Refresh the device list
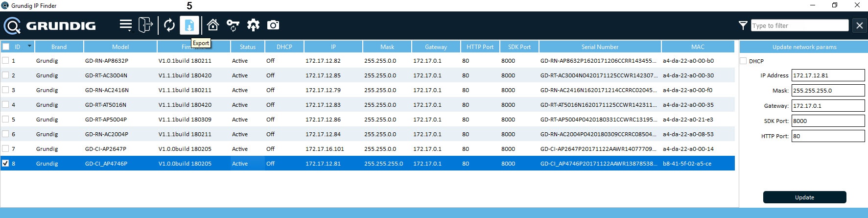 pyautogui.click(x=169, y=25)
